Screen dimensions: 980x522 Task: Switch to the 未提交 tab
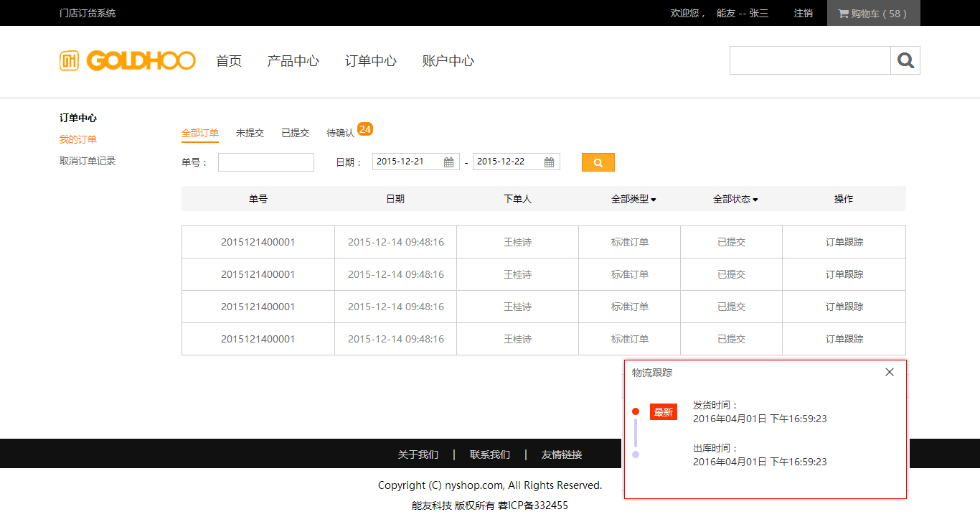250,133
